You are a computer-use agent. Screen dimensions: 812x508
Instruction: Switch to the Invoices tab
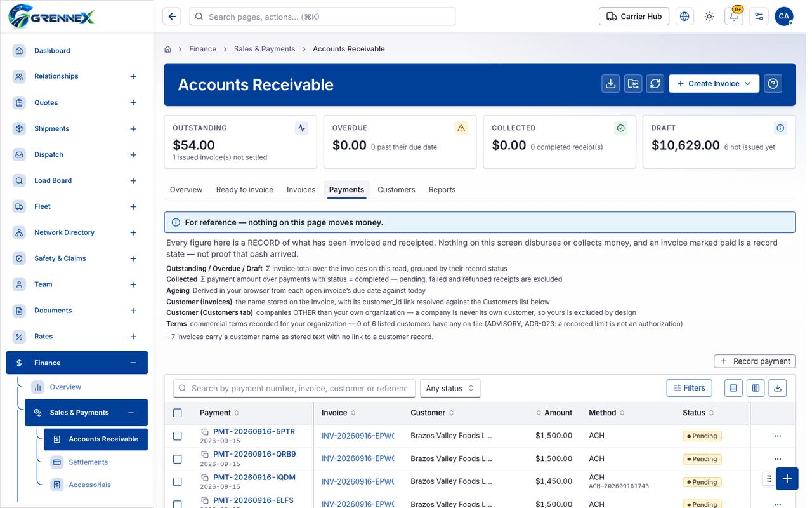point(301,190)
